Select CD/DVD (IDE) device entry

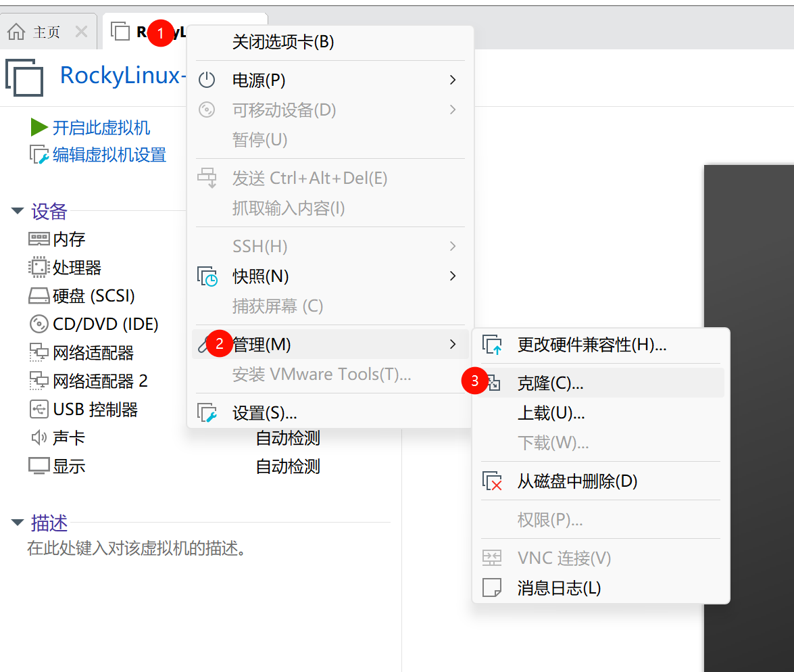[105, 325]
